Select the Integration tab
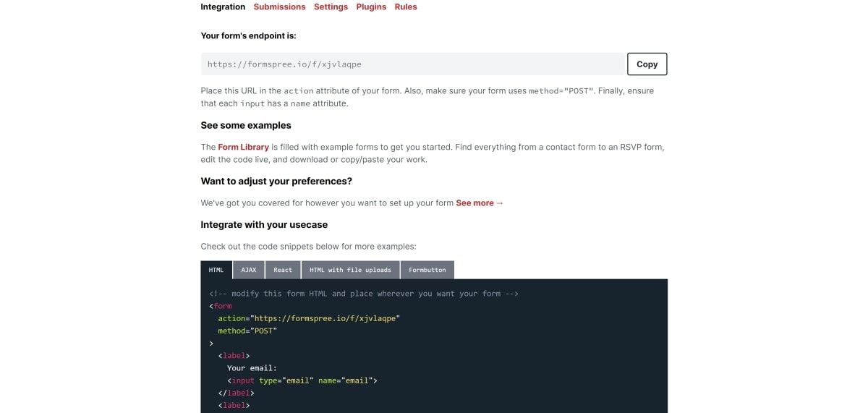 tap(223, 7)
